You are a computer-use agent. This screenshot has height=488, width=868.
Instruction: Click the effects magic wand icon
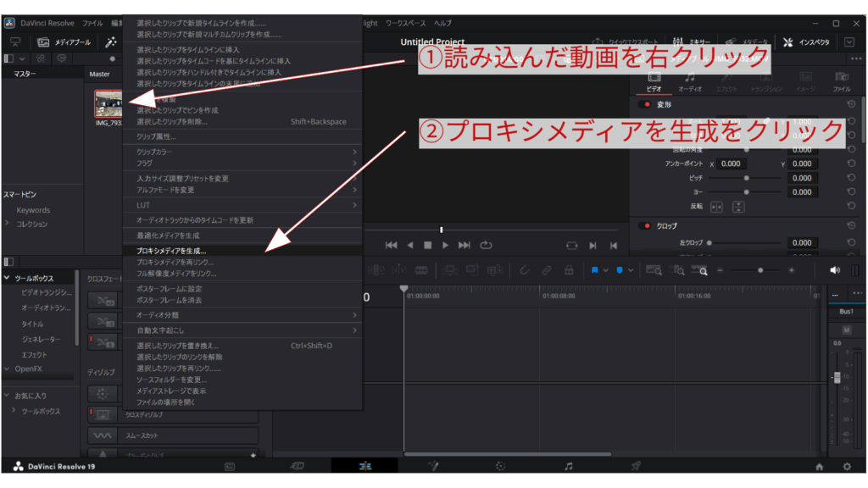point(111,42)
